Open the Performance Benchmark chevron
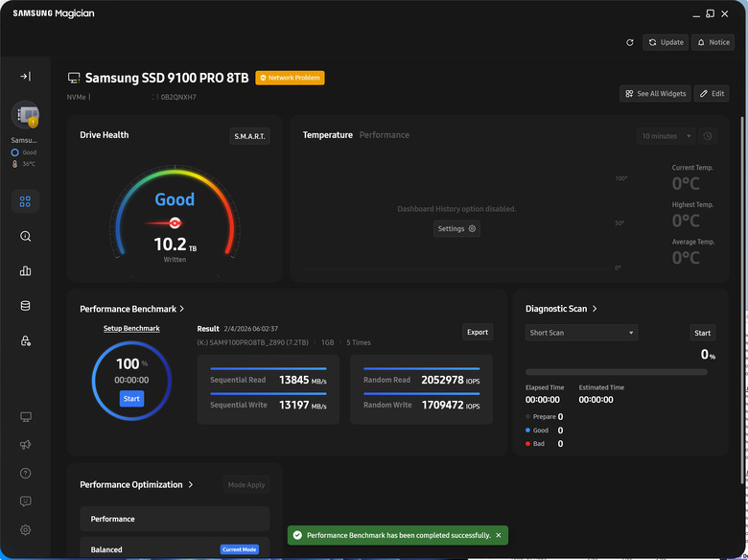The width and height of the screenshot is (748, 560). (x=182, y=309)
